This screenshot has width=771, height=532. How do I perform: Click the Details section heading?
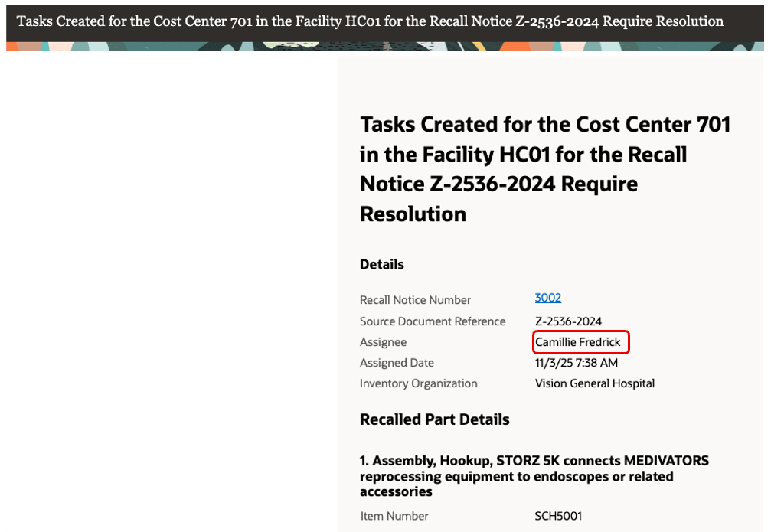pos(381,264)
